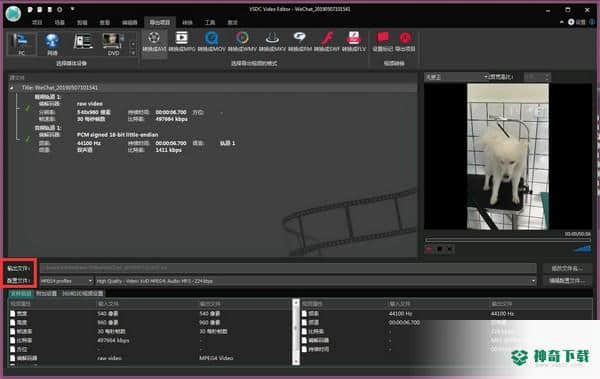600x379 pixels.
Task: Click the preview playback seek bar
Action: (x=508, y=240)
